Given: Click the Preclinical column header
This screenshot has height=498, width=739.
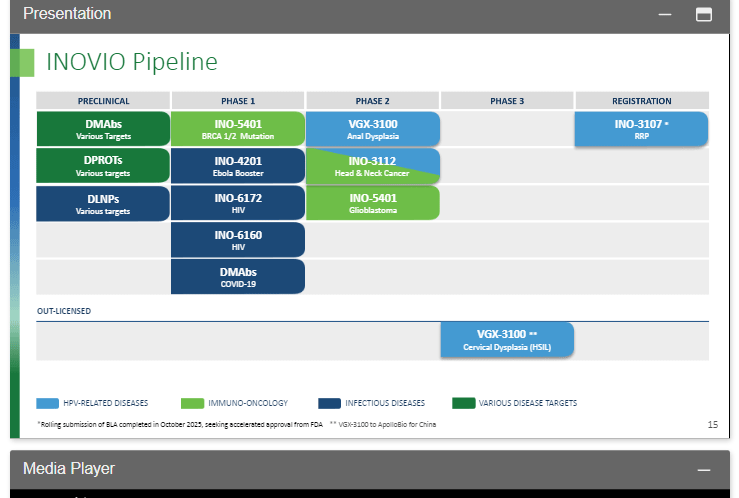Looking at the screenshot, I should click(103, 101).
